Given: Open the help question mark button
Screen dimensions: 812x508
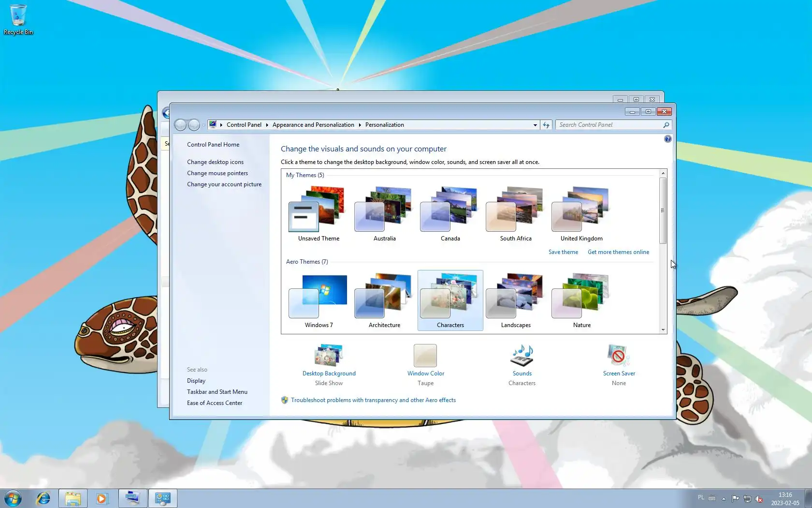Looking at the screenshot, I should [x=667, y=139].
